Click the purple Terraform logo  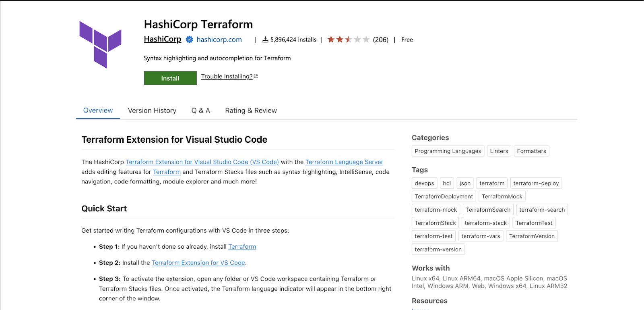(x=100, y=44)
